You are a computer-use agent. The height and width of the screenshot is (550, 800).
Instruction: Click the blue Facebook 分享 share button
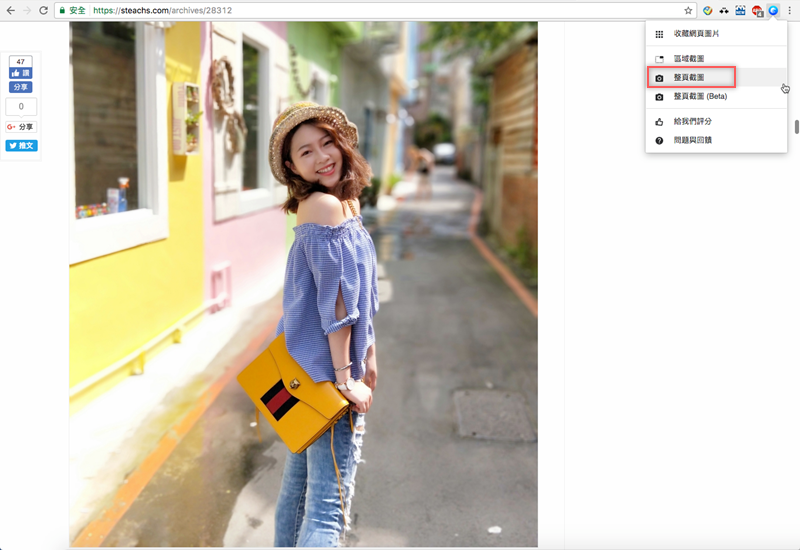coord(20,87)
